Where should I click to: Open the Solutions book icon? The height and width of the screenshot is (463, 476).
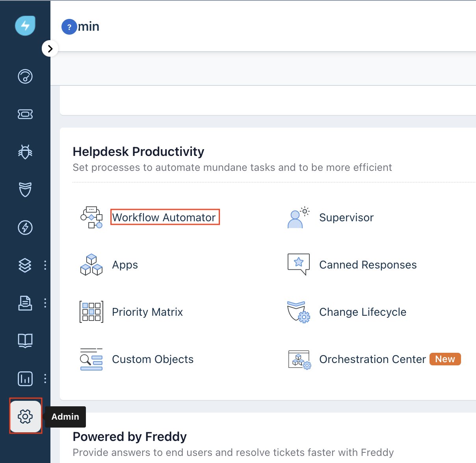tap(25, 341)
